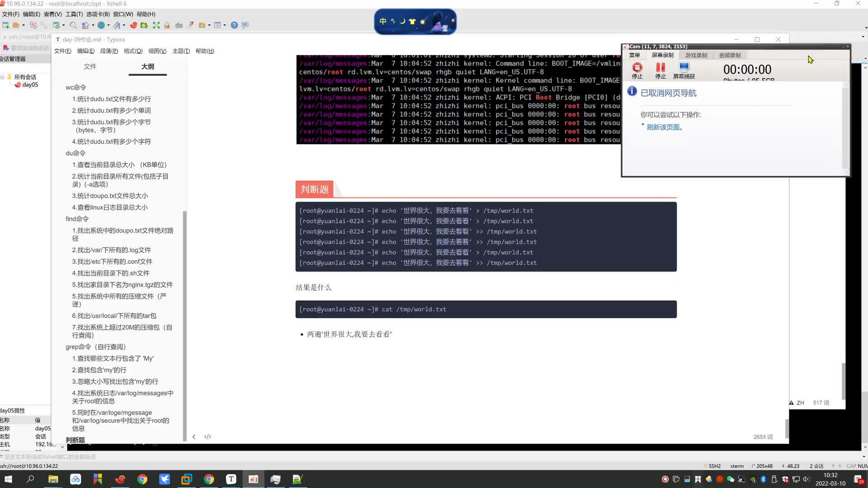Open the Xshell 查看(V) menu

pyautogui.click(x=52, y=14)
